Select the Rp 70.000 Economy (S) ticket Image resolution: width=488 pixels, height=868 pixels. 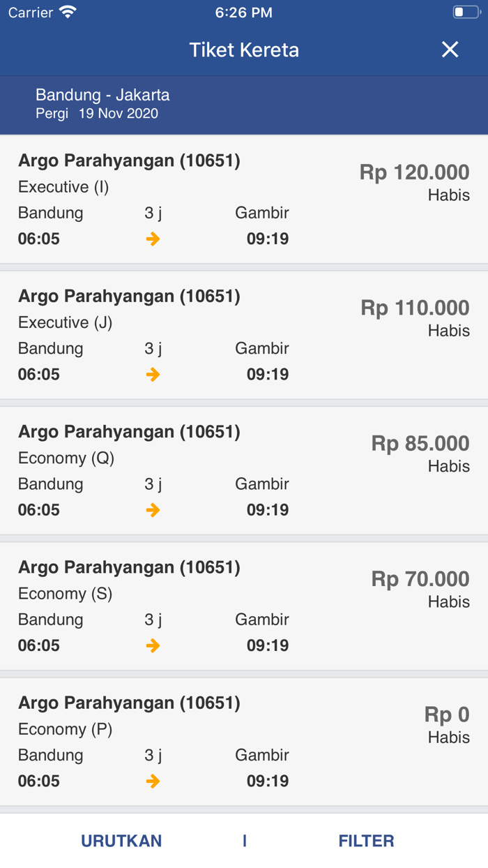point(244,605)
